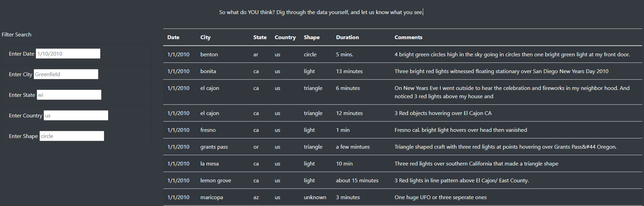Select the Enter State input with 'wi'
The image size is (644, 206).
coord(69,94)
